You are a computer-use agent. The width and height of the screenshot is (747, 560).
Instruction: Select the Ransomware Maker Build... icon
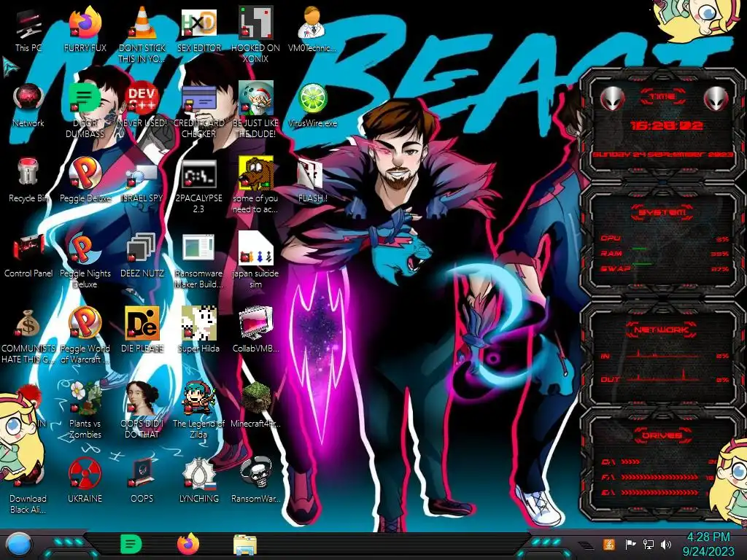pos(199,261)
